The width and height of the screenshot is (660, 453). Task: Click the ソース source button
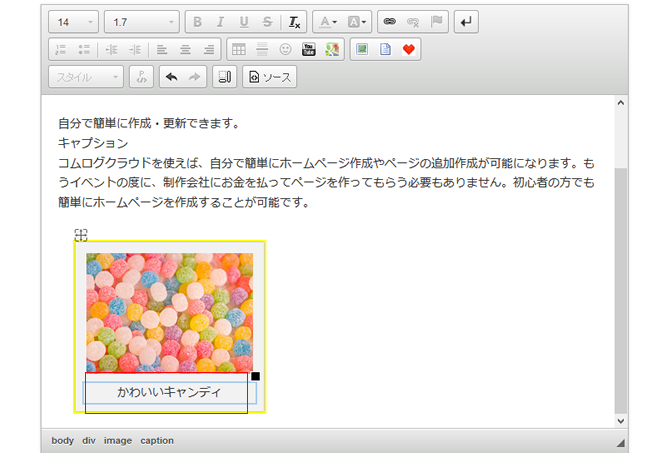pyautogui.click(x=269, y=77)
